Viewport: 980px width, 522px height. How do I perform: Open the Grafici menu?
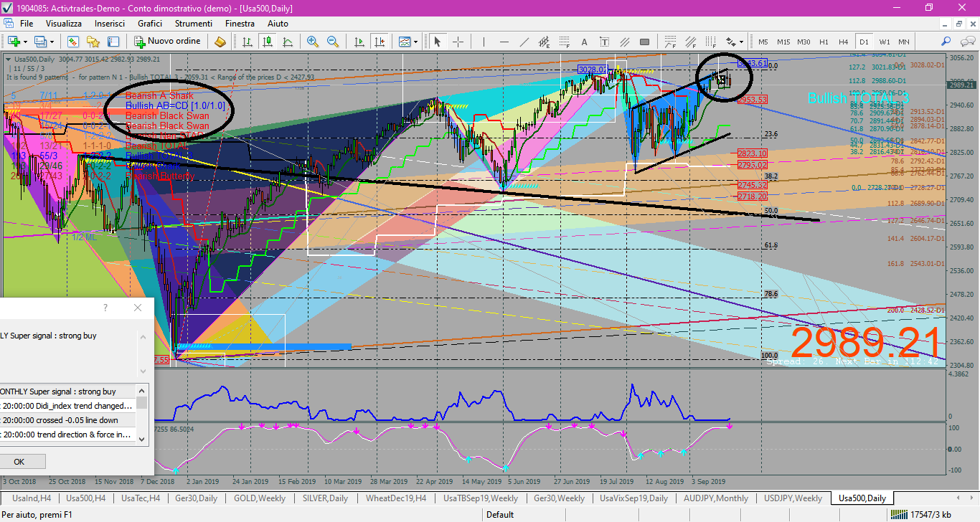[150, 24]
